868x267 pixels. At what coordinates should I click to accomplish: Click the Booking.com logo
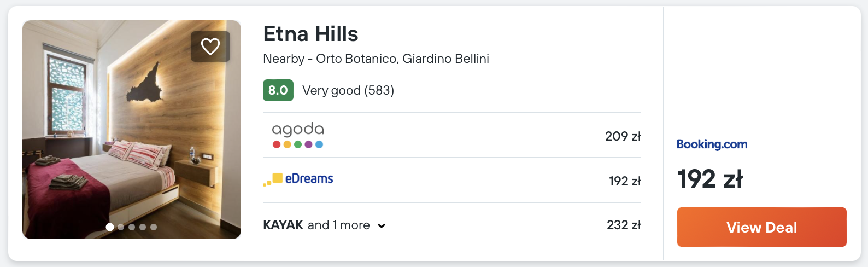coord(712,144)
